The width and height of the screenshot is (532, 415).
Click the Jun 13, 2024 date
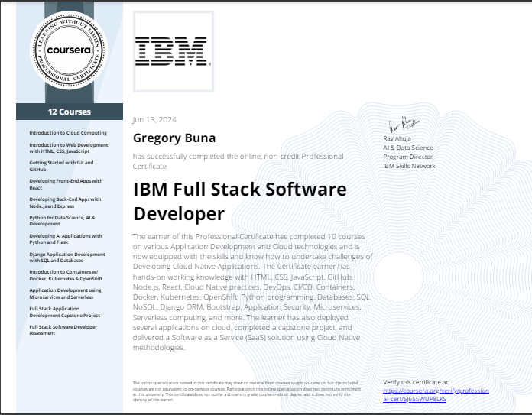[x=154, y=120]
